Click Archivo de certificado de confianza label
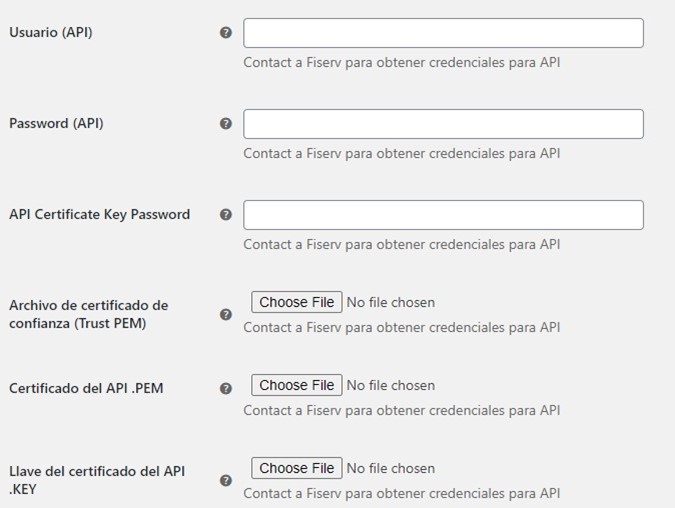 pos(88,314)
